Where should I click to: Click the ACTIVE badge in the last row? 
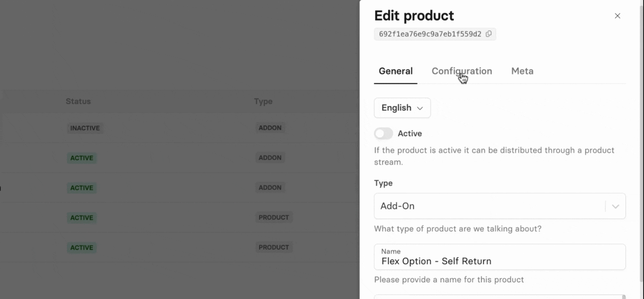click(x=82, y=248)
